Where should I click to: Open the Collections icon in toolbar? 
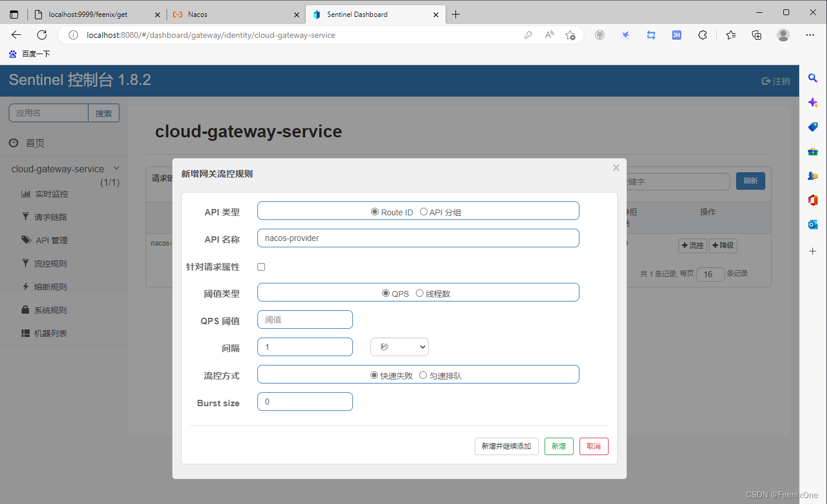coord(757,35)
